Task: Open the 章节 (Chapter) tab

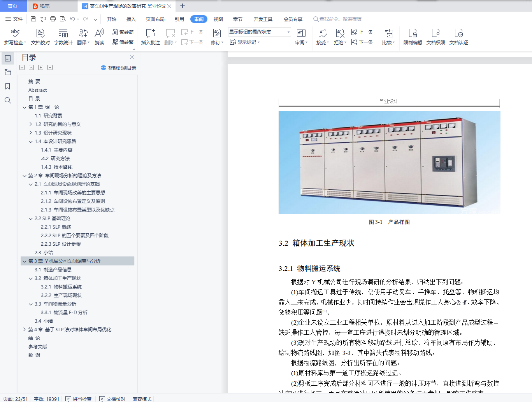Action: (x=238, y=19)
